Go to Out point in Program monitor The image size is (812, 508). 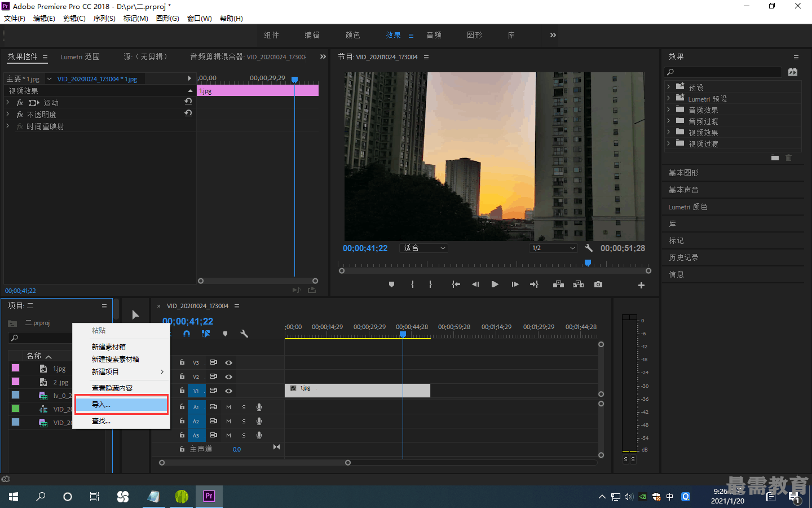[x=534, y=284]
